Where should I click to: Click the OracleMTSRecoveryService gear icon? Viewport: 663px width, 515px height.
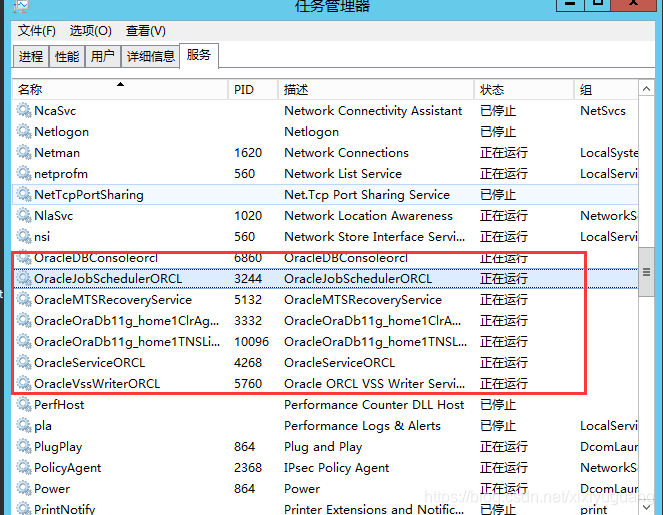[x=24, y=299]
